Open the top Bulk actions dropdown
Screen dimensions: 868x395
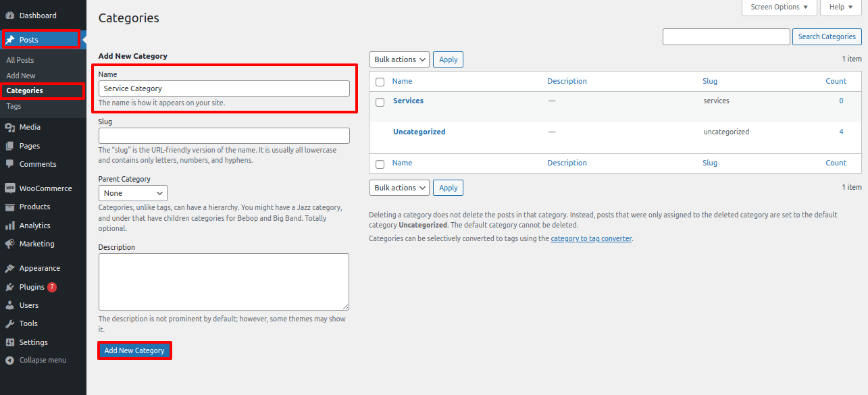point(399,59)
